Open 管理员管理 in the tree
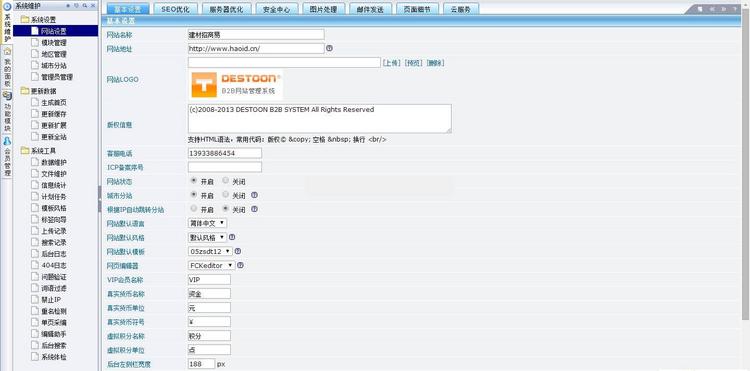Image resolution: width=750 pixels, height=371 pixels. tap(57, 77)
